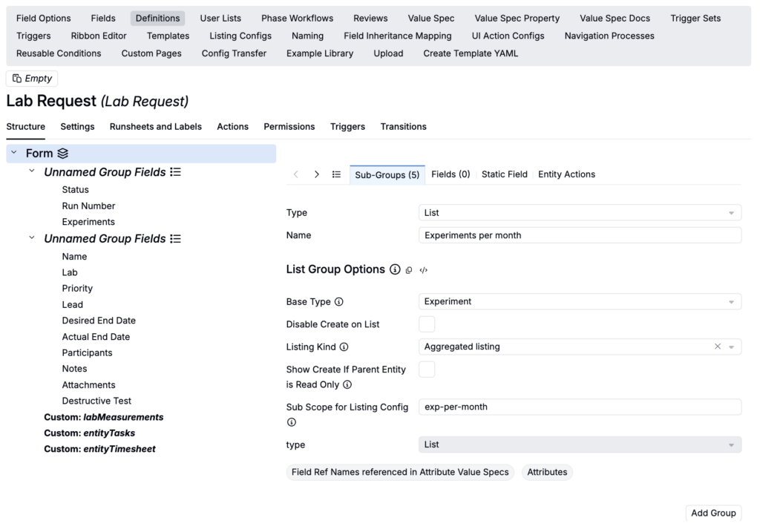
Task: Collapse first Unnamed Group Fields node
Action: tap(32, 171)
